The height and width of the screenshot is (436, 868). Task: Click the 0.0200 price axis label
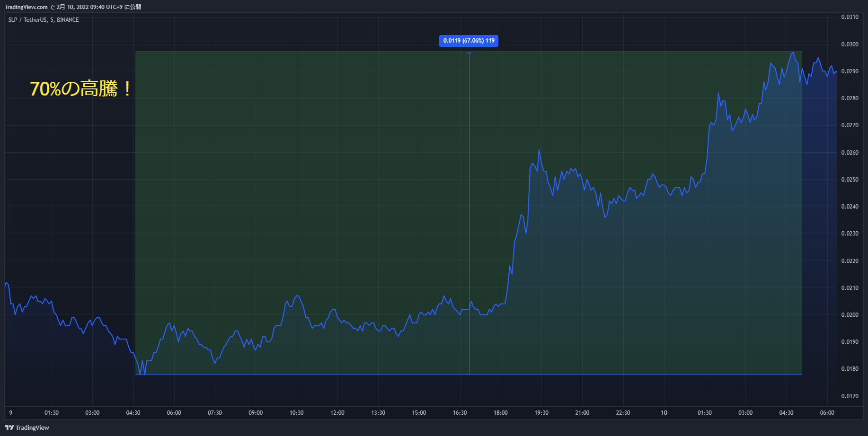850,315
